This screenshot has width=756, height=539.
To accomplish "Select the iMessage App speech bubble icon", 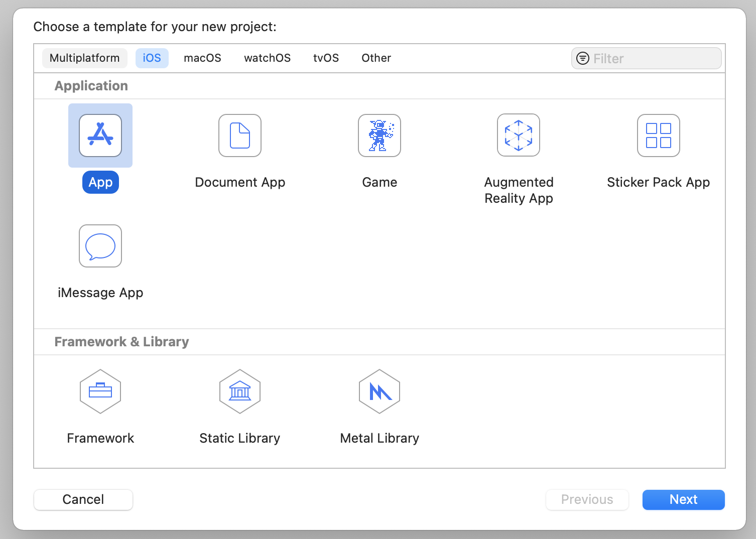I will [100, 246].
